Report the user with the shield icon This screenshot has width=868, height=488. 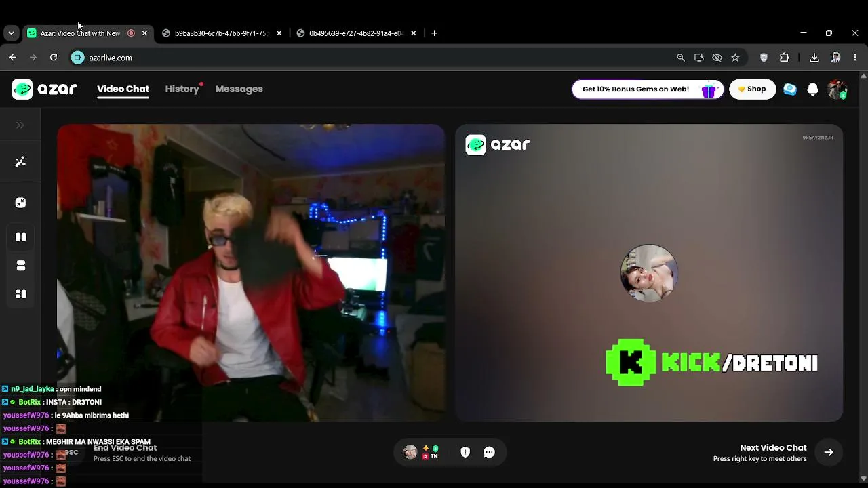(x=465, y=452)
